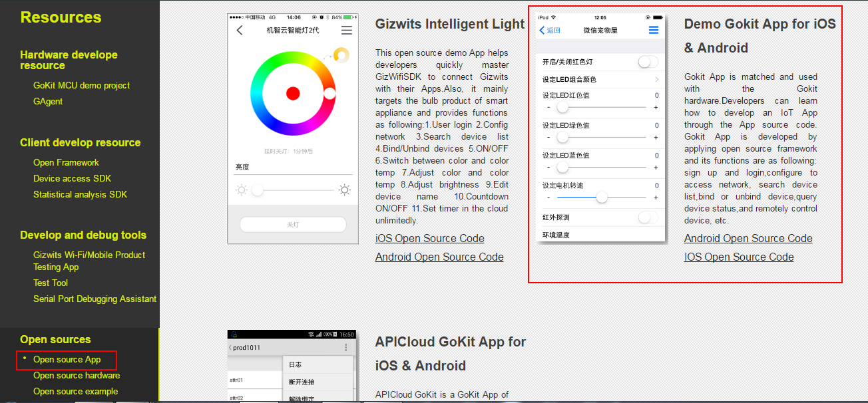
Task: Open the iOS Open Source Code link for Intelligent Light
Action: 429,238
